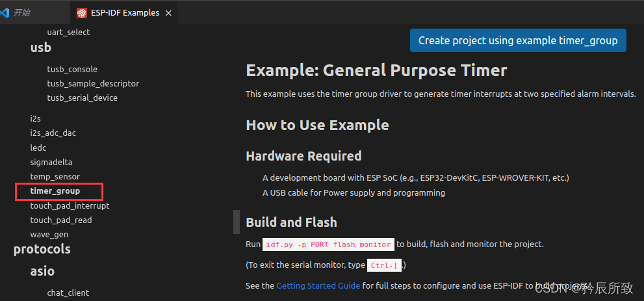Click the VS Code icon on the 开始 tab
The width and height of the screenshot is (644, 301).
coord(4,13)
